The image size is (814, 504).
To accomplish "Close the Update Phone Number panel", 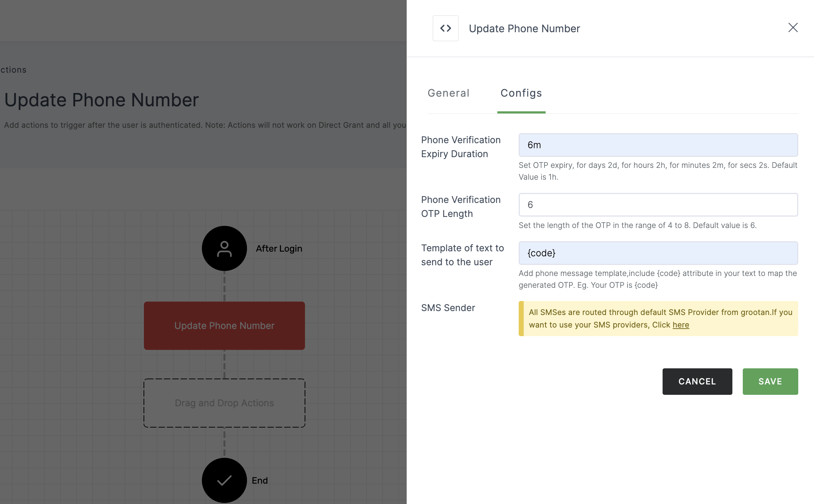I will (x=793, y=27).
